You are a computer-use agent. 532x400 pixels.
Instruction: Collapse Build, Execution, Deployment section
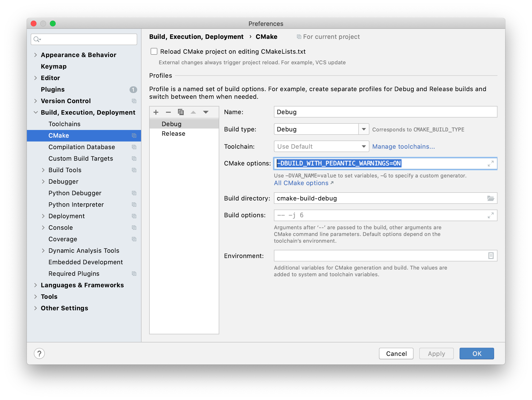pyautogui.click(x=35, y=112)
